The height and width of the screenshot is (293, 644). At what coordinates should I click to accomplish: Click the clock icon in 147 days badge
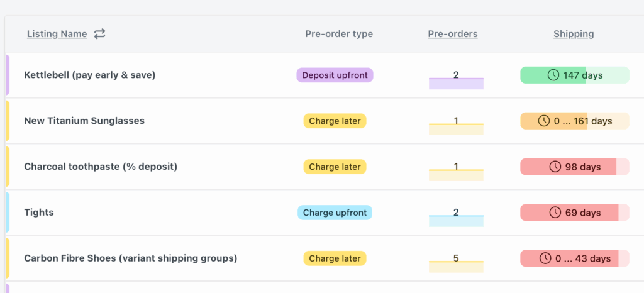tap(553, 75)
